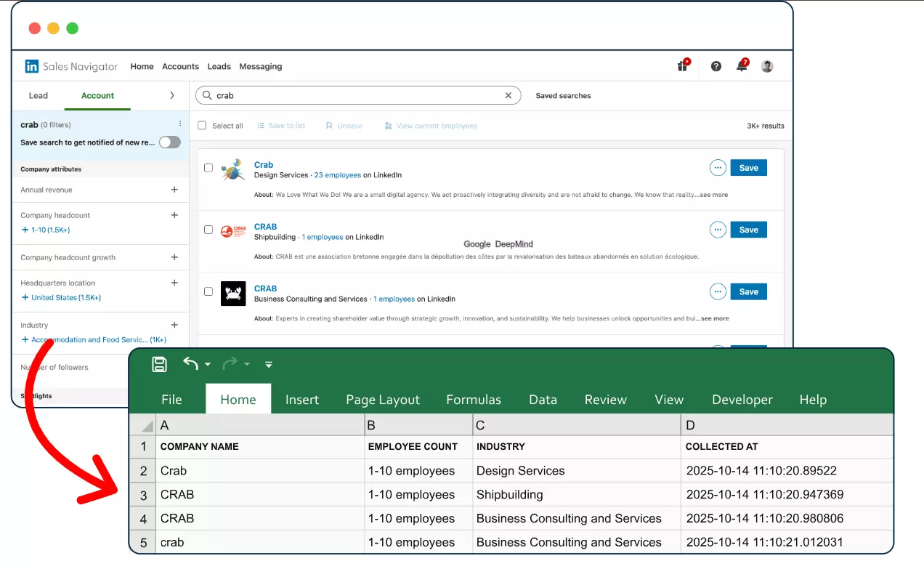Click the Undo icon in Excel toolbar
This screenshot has width=924, height=569.
click(190, 364)
